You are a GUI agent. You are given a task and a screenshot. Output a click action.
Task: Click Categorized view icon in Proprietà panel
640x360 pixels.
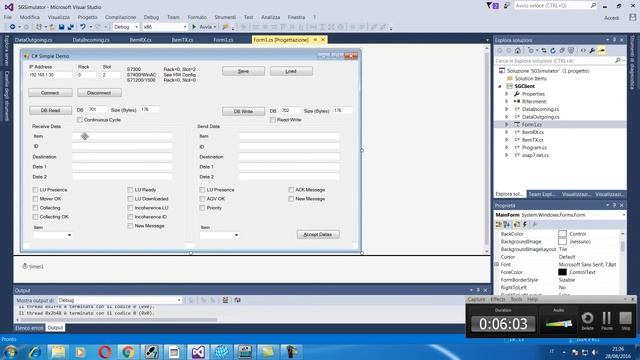point(499,224)
